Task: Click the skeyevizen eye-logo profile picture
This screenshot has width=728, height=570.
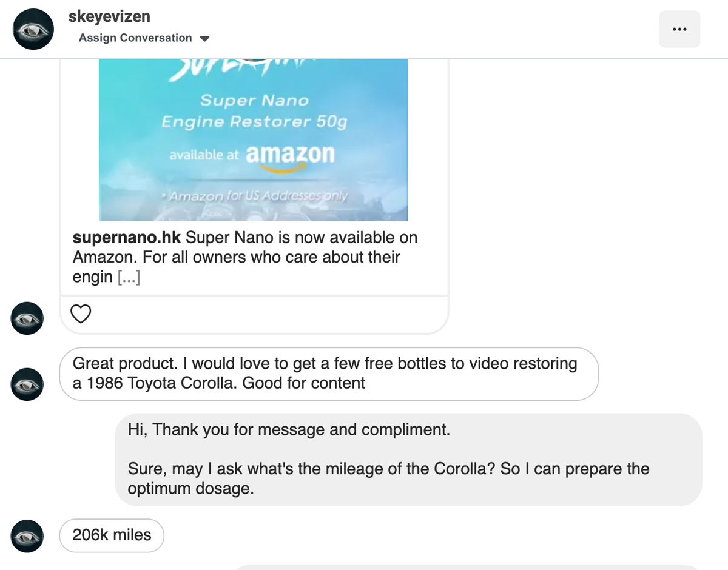Action: pyautogui.click(x=33, y=29)
